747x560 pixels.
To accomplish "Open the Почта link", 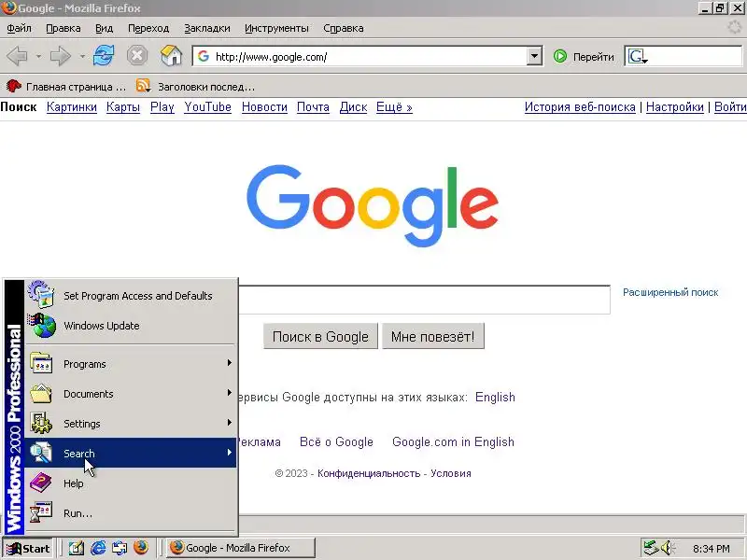I will pyautogui.click(x=313, y=107).
